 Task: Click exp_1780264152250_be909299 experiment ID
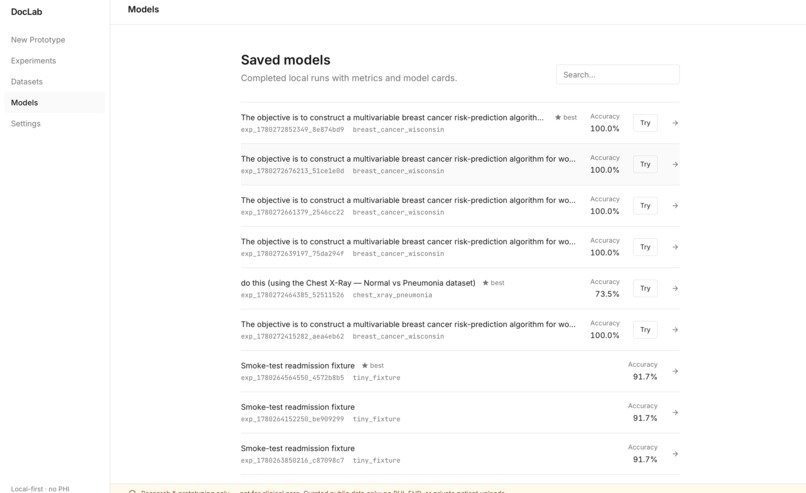292,419
